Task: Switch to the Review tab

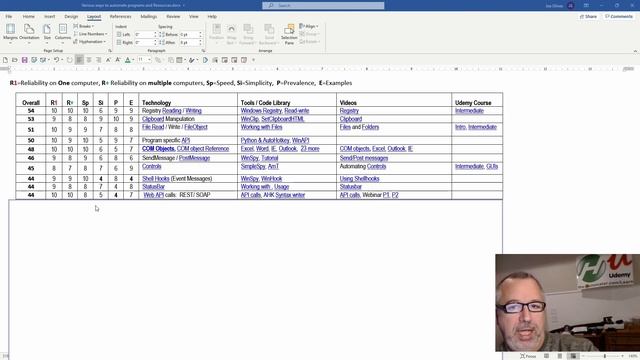Action: click(173, 16)
